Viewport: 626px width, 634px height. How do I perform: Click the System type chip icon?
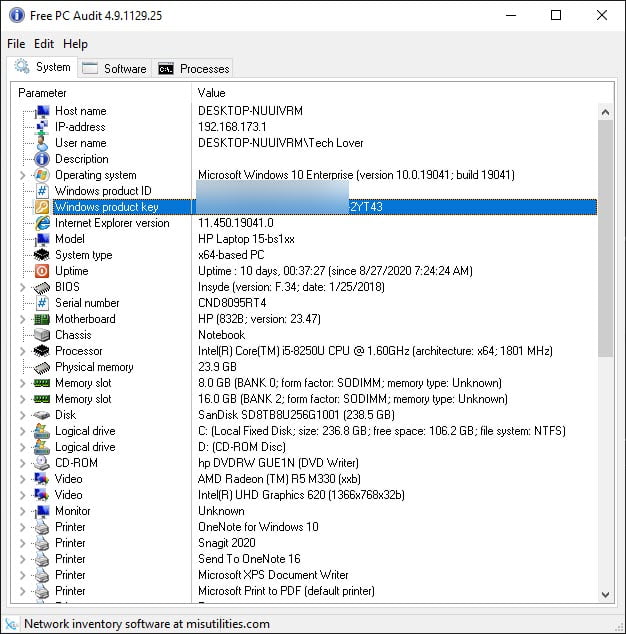[x=42, y=255]
